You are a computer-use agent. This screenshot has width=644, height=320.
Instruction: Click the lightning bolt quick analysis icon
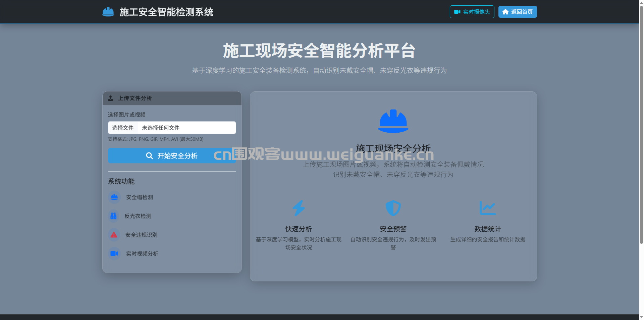coord(299,208)
